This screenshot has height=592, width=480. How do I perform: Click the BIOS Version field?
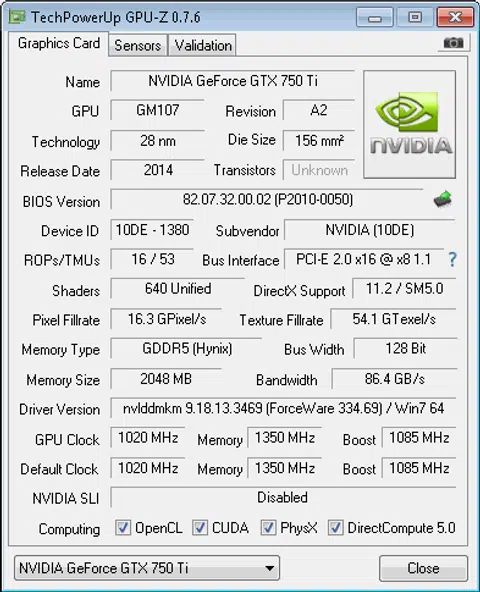267,199
